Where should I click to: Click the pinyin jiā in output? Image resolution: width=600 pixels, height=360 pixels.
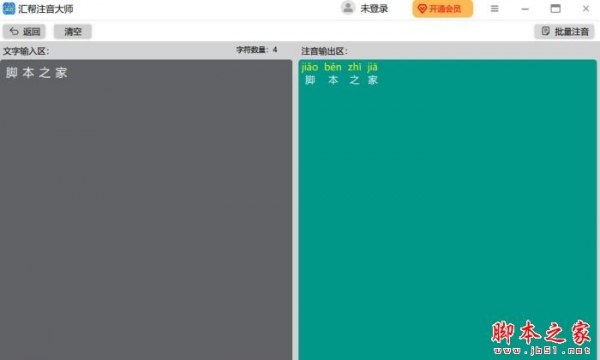[x=372, y=67]
